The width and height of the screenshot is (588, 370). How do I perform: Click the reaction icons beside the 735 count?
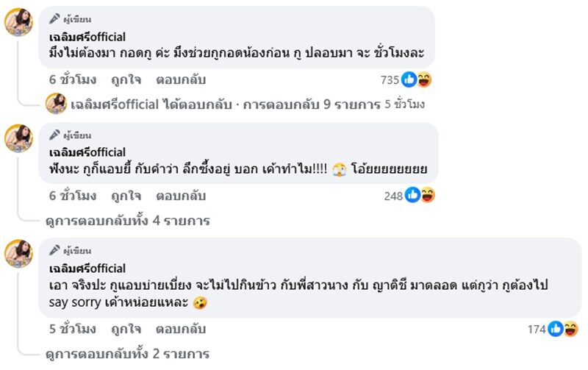pyautogui.click(x=417, y=79)
